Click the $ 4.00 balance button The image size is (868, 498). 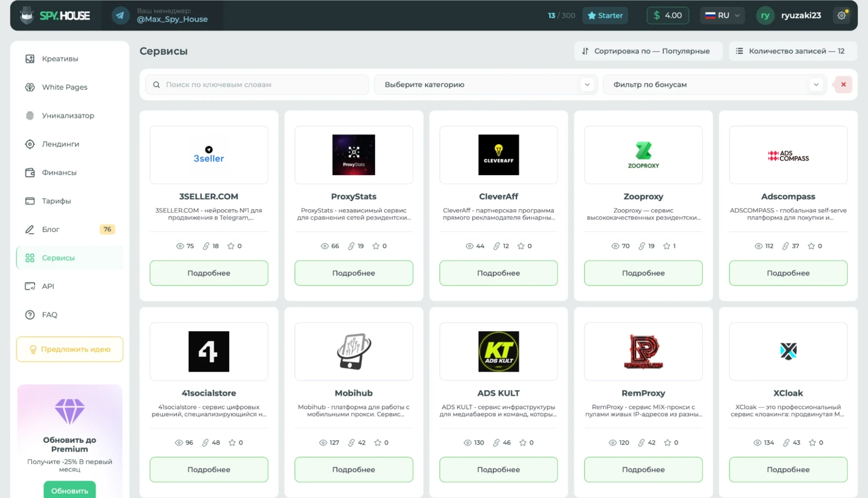[x=668, y=15]
